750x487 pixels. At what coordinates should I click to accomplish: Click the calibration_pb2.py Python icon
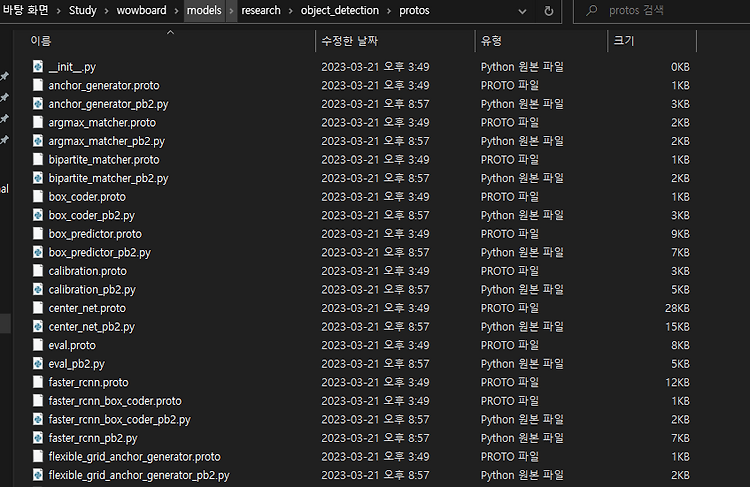coord(38,289)
